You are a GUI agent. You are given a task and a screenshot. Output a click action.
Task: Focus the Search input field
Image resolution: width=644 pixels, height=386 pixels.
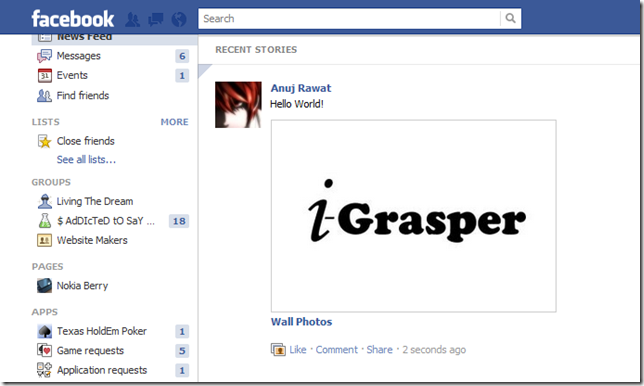click(350, 18)
